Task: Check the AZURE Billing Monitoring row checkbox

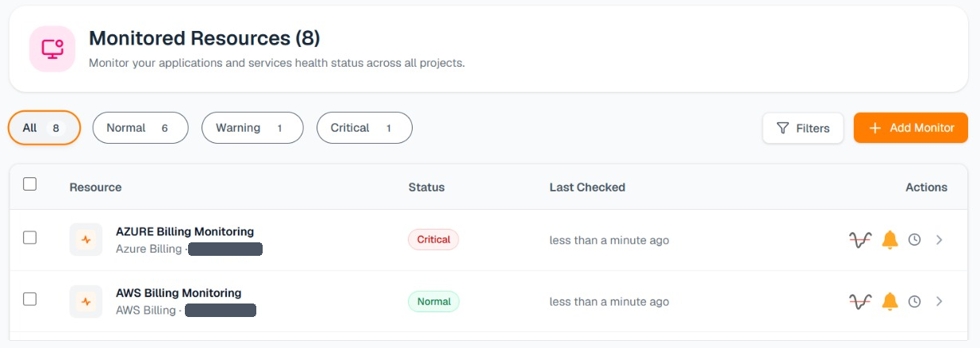Action: pos(30,238)
